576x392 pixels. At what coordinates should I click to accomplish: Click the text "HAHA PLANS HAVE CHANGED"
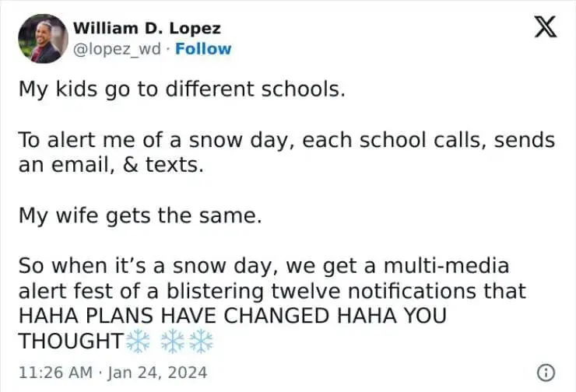[156, 317]
